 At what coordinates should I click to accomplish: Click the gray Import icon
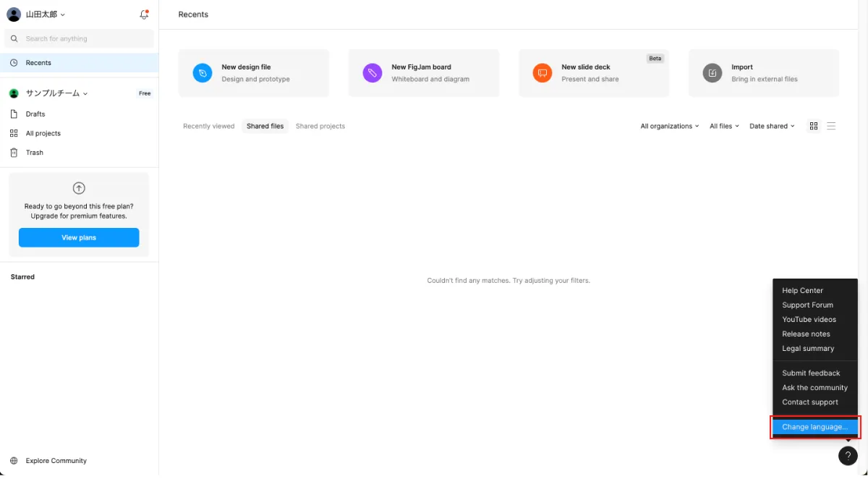[712, 73]
